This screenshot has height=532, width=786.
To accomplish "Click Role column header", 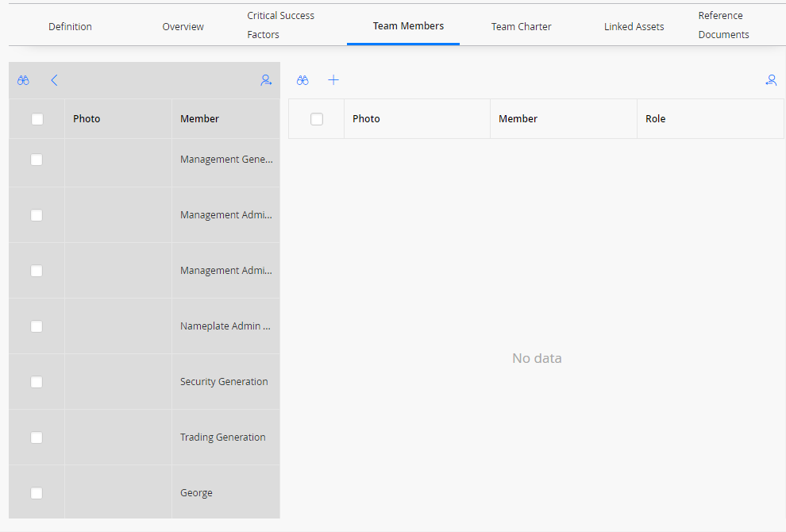I will [656, 119].
